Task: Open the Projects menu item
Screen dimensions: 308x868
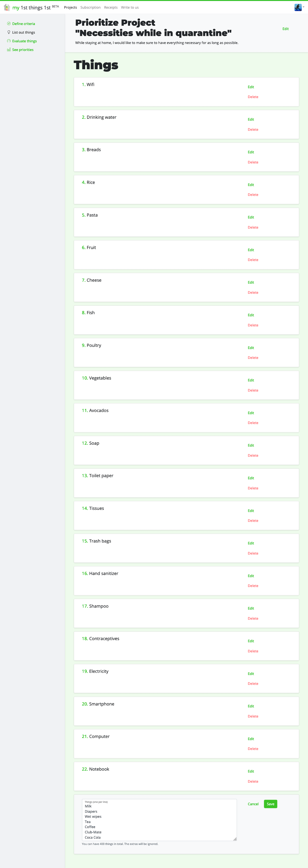Action: 71,7
